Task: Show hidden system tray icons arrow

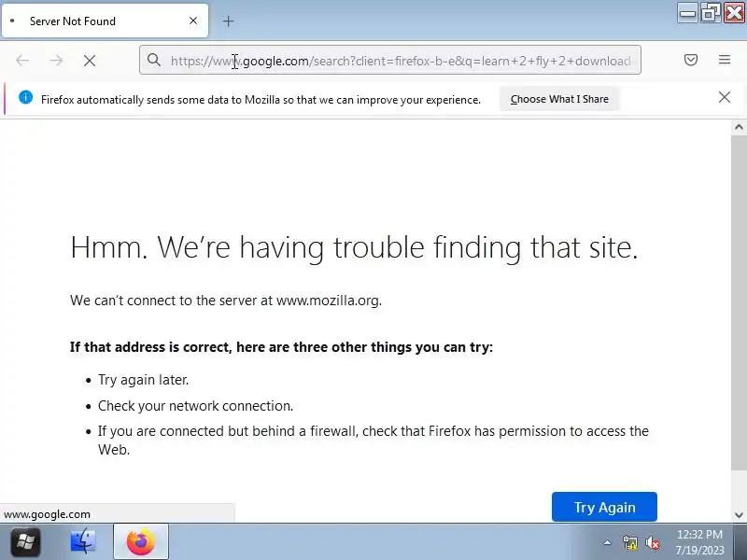Action: pos(607,542)
